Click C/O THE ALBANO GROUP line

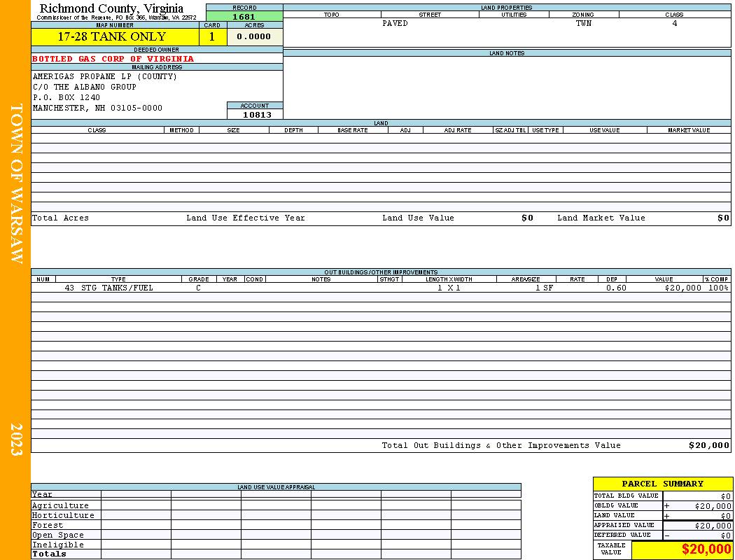click(x=85, y=87)
